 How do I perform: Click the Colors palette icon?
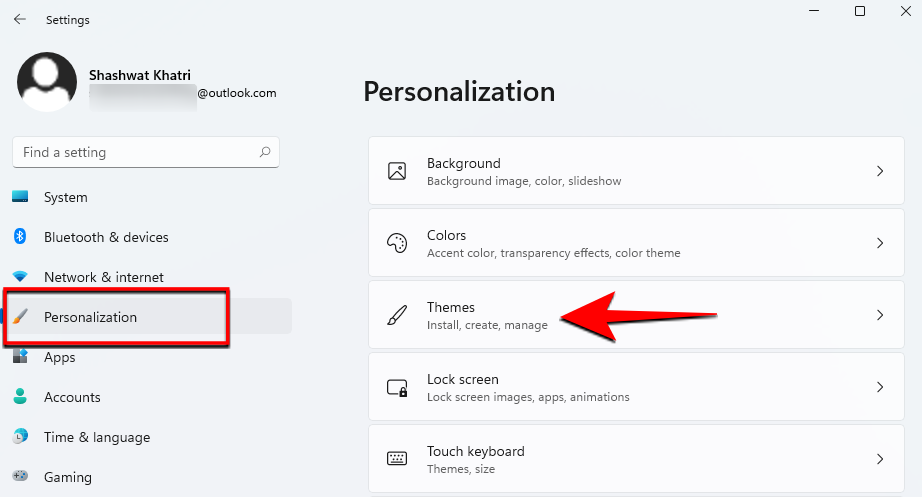tap(397, 243)
